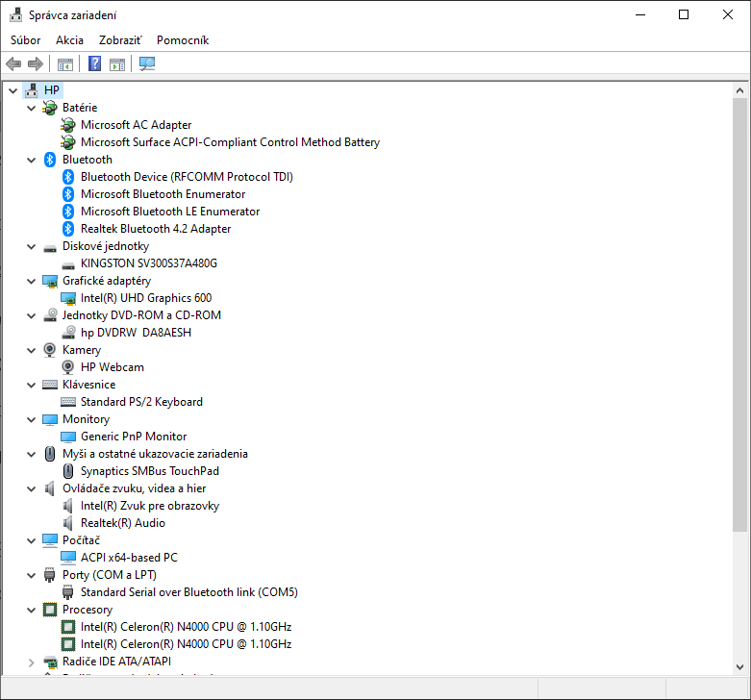Collapse the Batérie category
Viewport: 751px width, 700px height.
pyautogui.click(x=31, y=108)
